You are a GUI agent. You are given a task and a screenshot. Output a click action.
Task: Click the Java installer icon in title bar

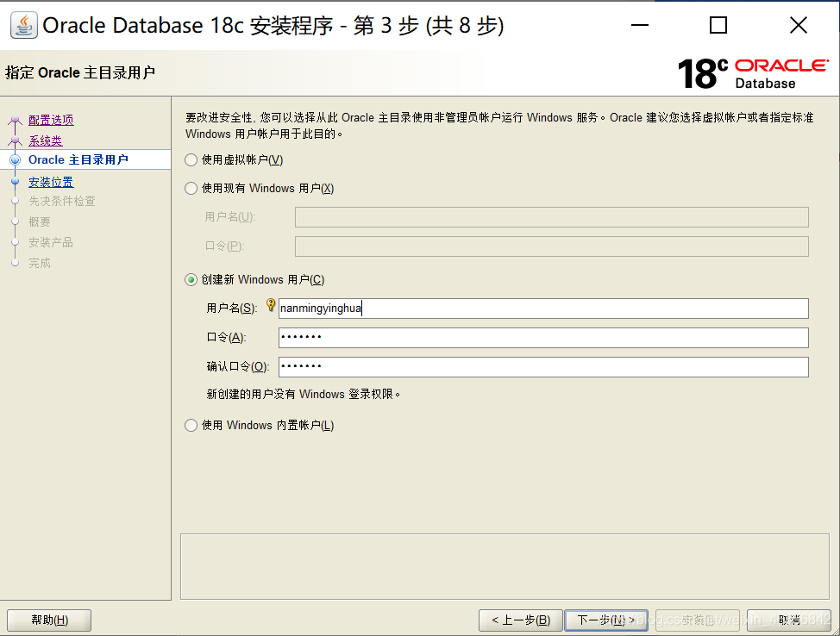click(x=23, y=25)
